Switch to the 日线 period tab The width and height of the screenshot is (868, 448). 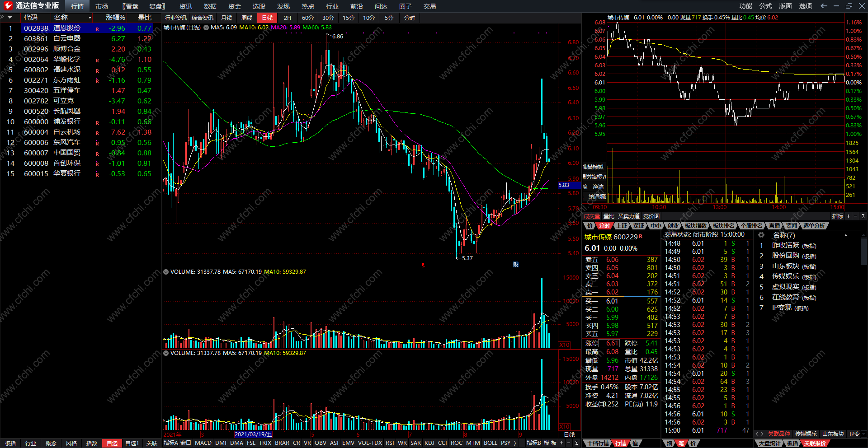coord(267,18)
